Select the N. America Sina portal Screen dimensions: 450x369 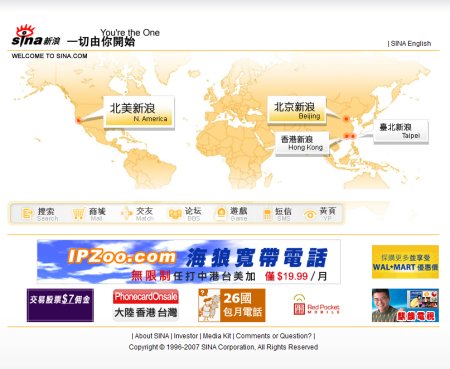point(139,112)
